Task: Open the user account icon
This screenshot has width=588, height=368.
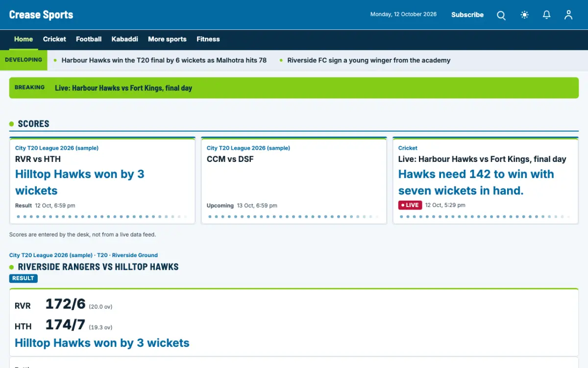Action: (568, 15)
